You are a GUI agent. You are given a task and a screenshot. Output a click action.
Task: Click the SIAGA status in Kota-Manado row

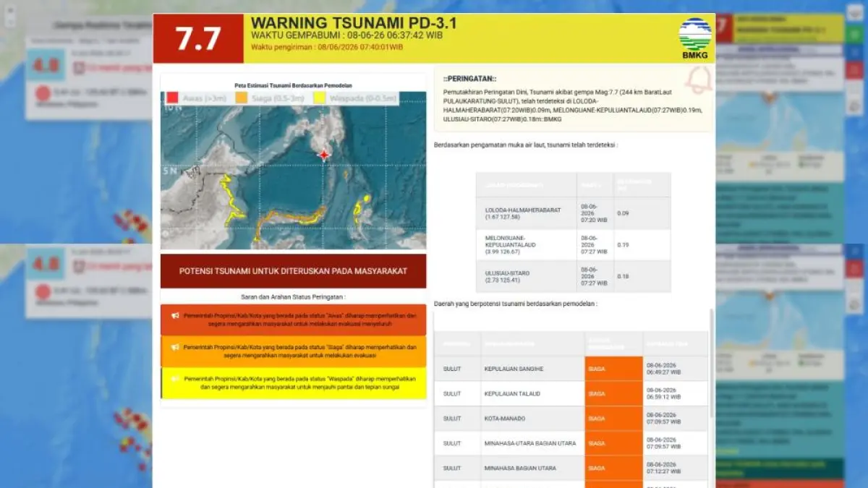click(613, 419)
